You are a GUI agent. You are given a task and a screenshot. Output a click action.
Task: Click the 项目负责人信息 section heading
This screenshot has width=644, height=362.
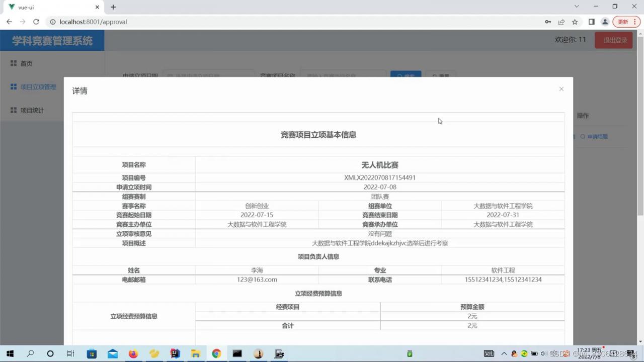[318, 256]
